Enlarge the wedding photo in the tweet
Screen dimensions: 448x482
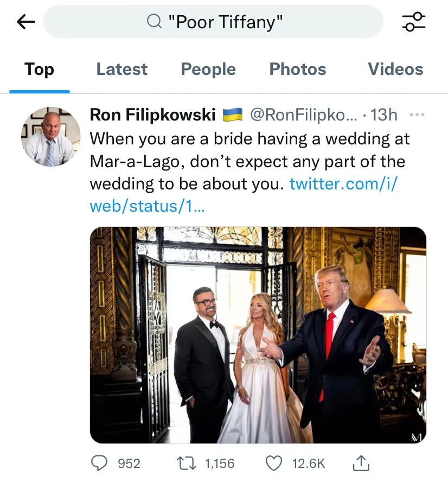pyautogui.click(x=258, y=335)
